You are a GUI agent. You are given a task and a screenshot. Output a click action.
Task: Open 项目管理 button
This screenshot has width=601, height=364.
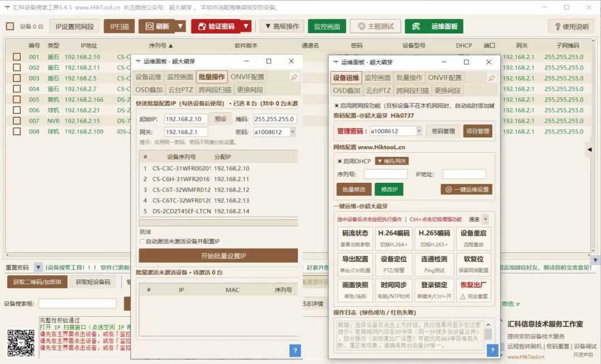(477, 131)
